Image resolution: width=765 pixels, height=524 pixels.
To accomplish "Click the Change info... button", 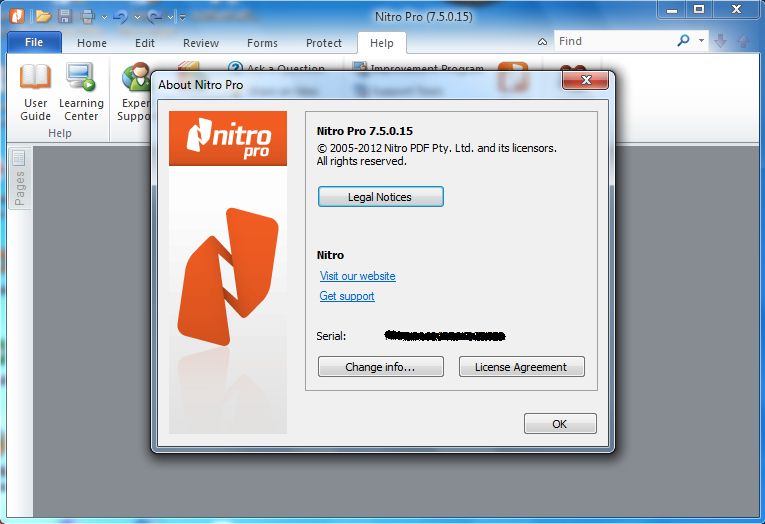I will (x=381, y=366).
